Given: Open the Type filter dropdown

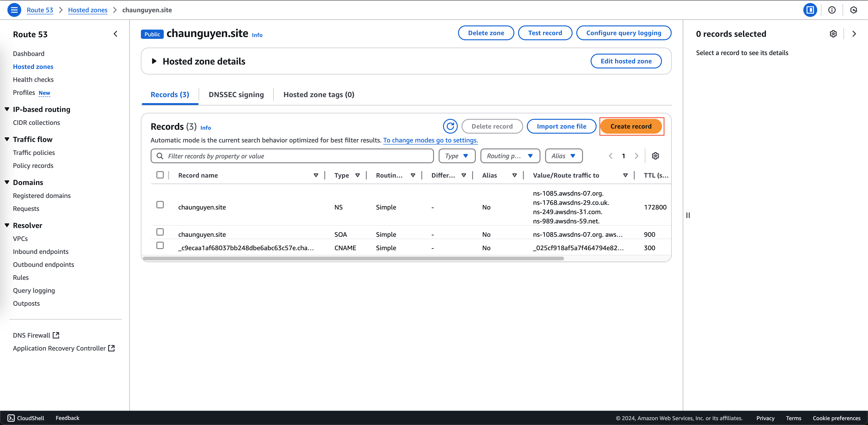Looking at the screenshot, I should point(457,156).
